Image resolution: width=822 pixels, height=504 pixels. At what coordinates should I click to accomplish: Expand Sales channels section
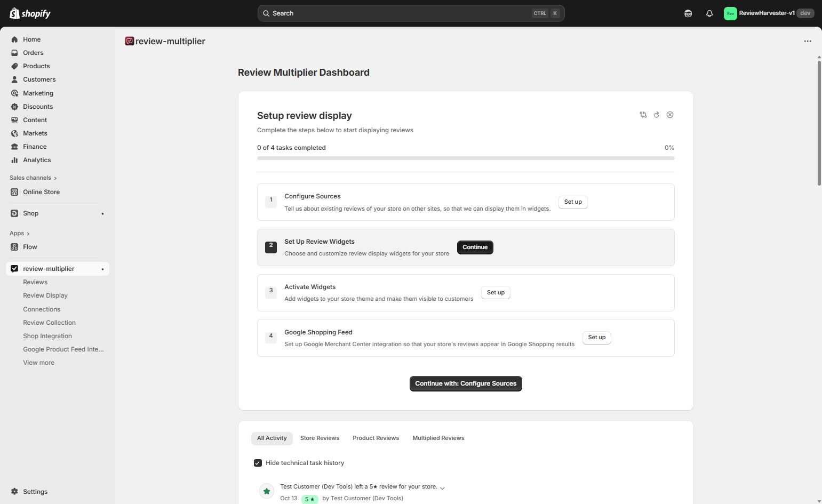pyautogui.click(x=33, y=178)
